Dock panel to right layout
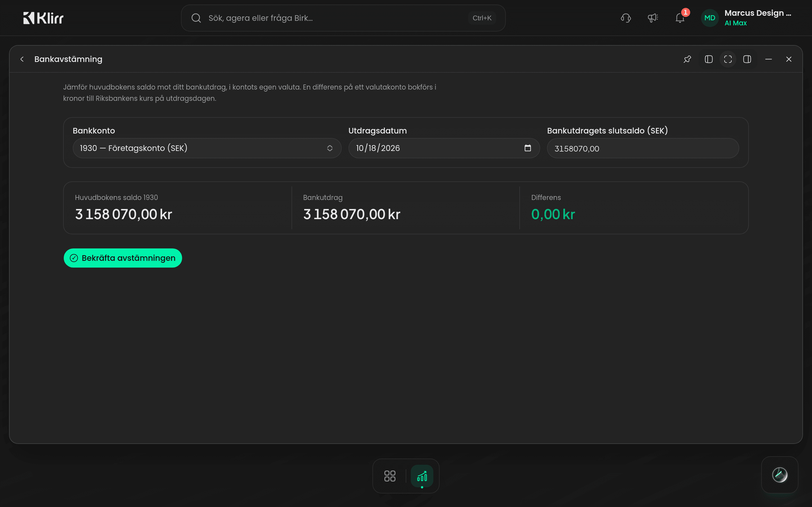The height and width of the screenshot is (507, 812). click(x=747, y=59)
